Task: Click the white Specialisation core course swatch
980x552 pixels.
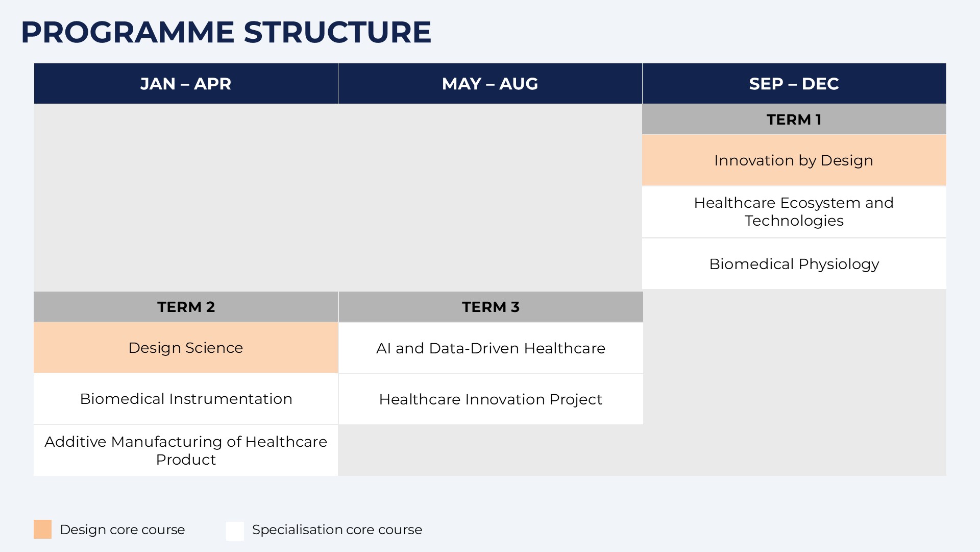Action: point(235,531)
